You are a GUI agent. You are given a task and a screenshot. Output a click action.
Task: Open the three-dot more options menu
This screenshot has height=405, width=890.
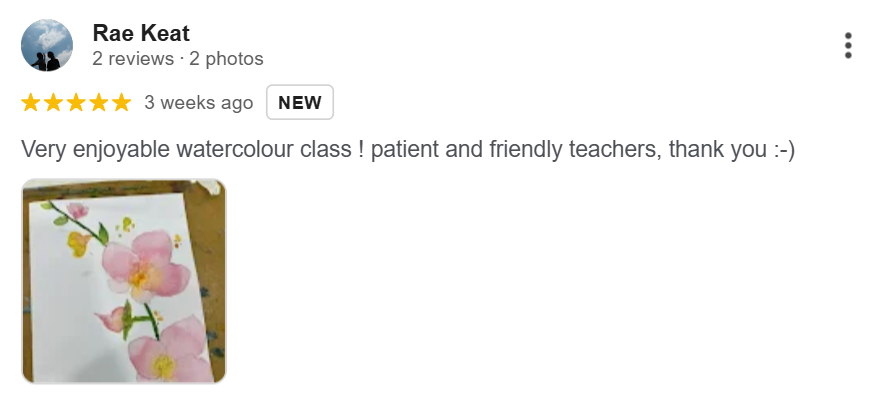point(848,46)
